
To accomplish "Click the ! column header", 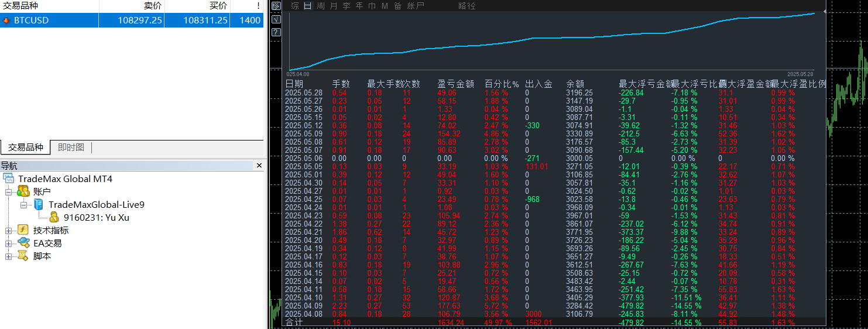I will pyautogui.click(x=247, y=6).
